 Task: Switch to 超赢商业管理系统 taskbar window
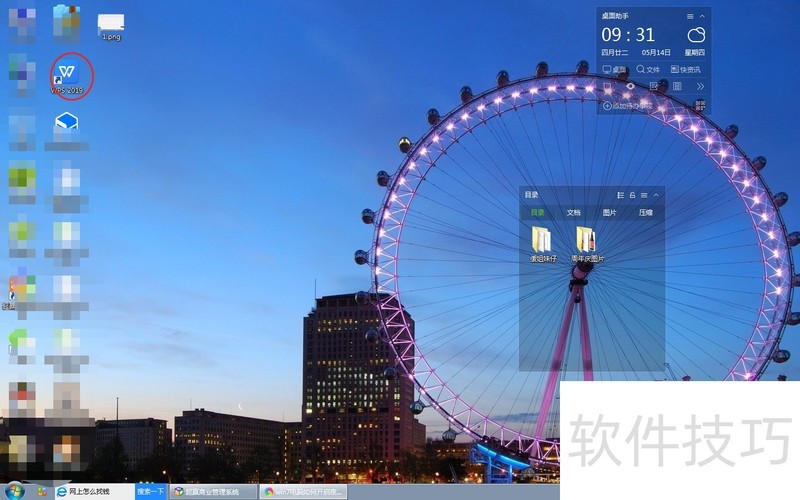pyautogui.click(x=213, y=492)
